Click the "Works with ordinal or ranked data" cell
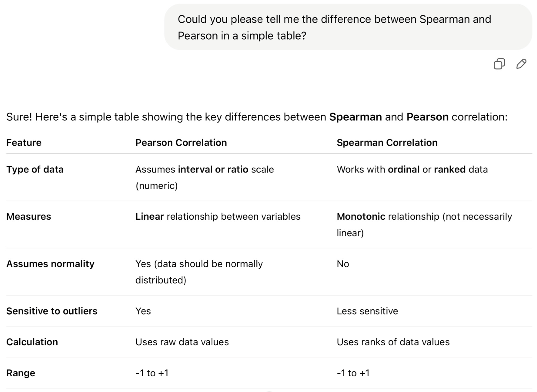Viewport: 537px width, 392px height. 412,169
